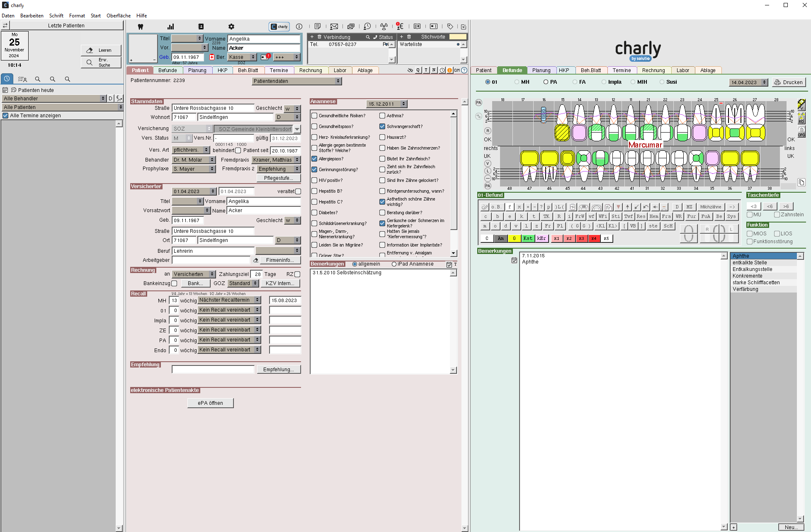Add a new Stichwort with plus icon
Image resolution: width=811 pixels, height=532 pixels.
click(401, 37)
